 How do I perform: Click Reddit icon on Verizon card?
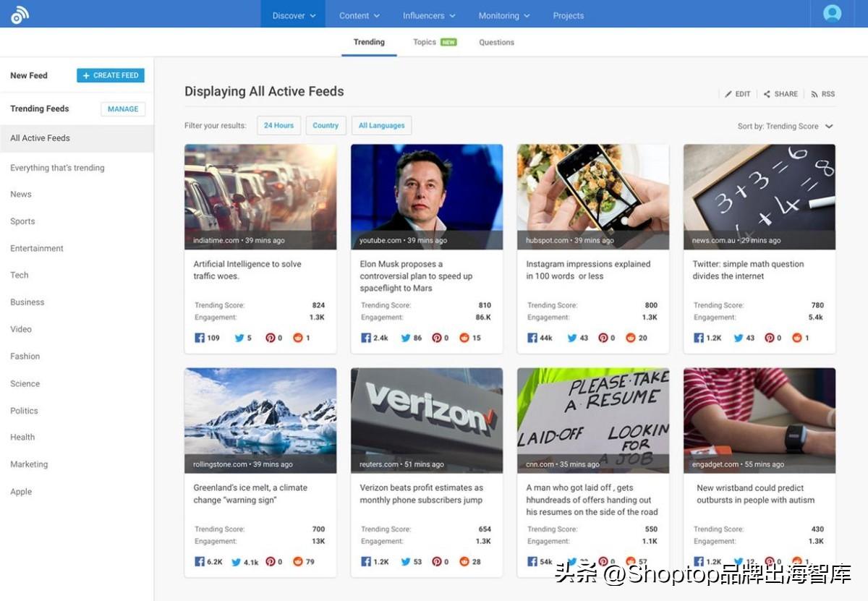click(x=464, y=561)
